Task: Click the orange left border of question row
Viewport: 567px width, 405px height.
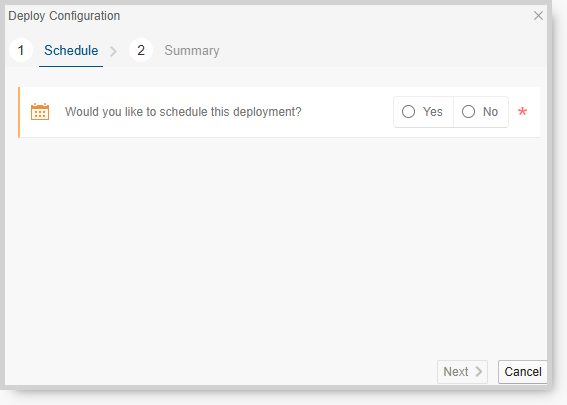Action: tap(19, 112)
